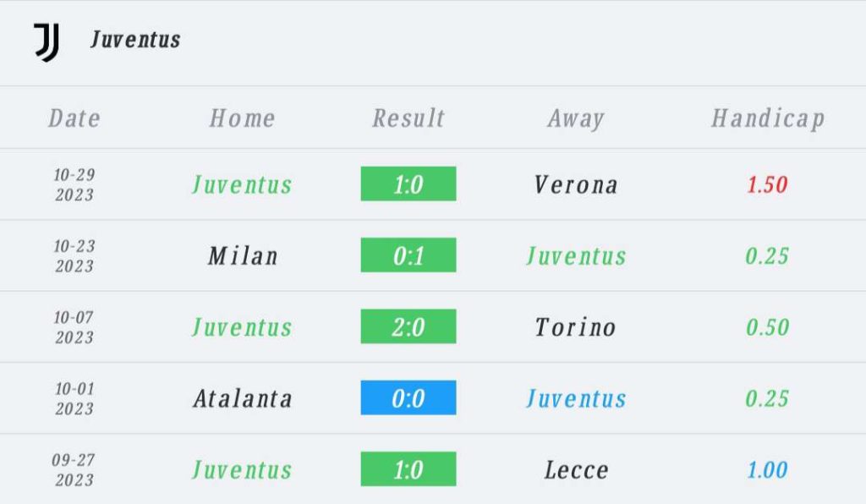Click the blue 1.00 handicap value
The height and width of the screenshot is (504, 866).
(x=767, y=469)
